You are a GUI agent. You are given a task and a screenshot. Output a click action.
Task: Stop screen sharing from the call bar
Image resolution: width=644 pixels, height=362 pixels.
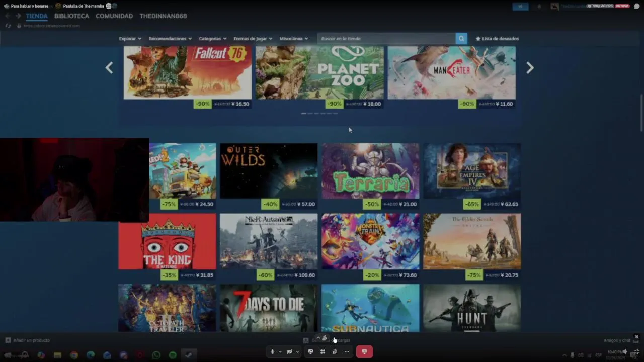[310, 352]
